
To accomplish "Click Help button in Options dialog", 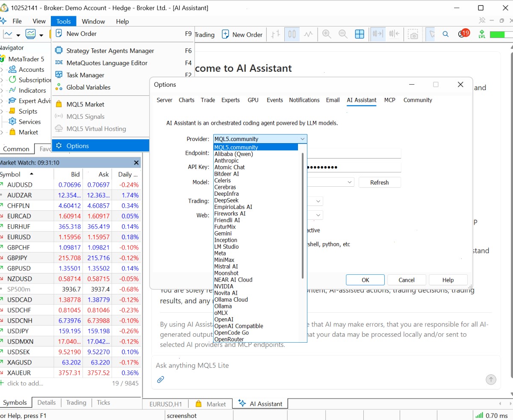I will coord(448,280).
